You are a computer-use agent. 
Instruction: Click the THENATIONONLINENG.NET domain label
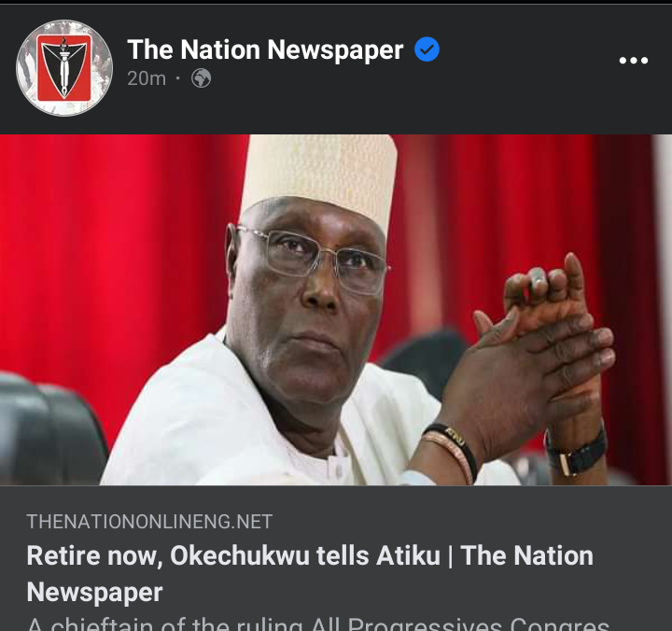pyautogui.click(x=149, y=522)
